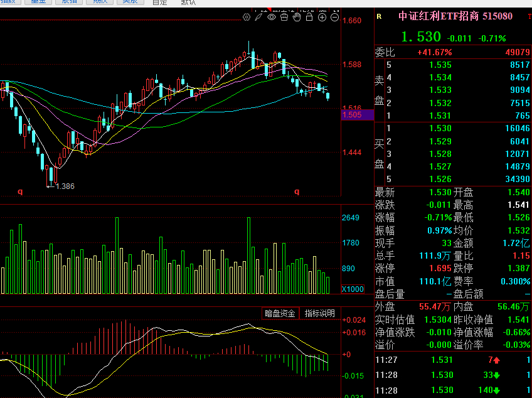Click the yellow R marker beside the ETF name
The height and width of the screenshot is (398, 532).
coord(380,17)
